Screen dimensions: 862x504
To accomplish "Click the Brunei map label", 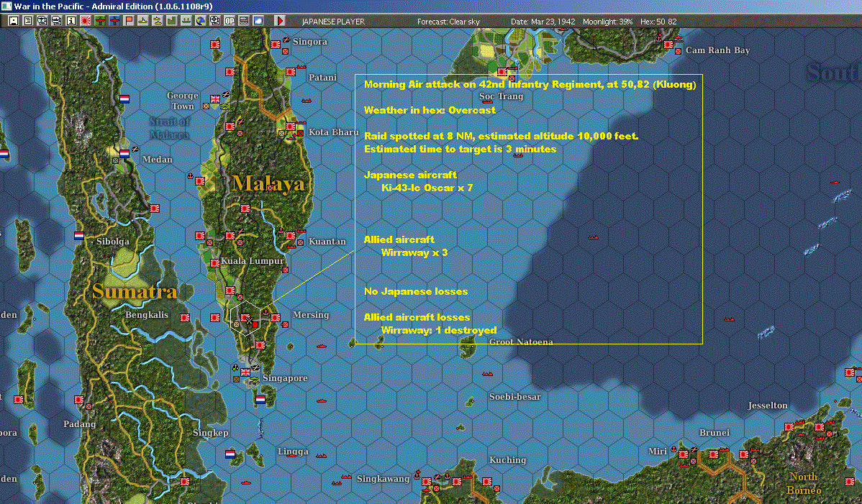I will coord(714,433).
